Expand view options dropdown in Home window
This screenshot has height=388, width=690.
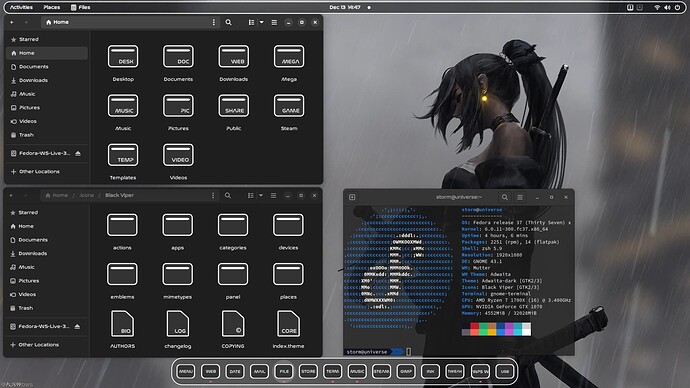(261, 22)
